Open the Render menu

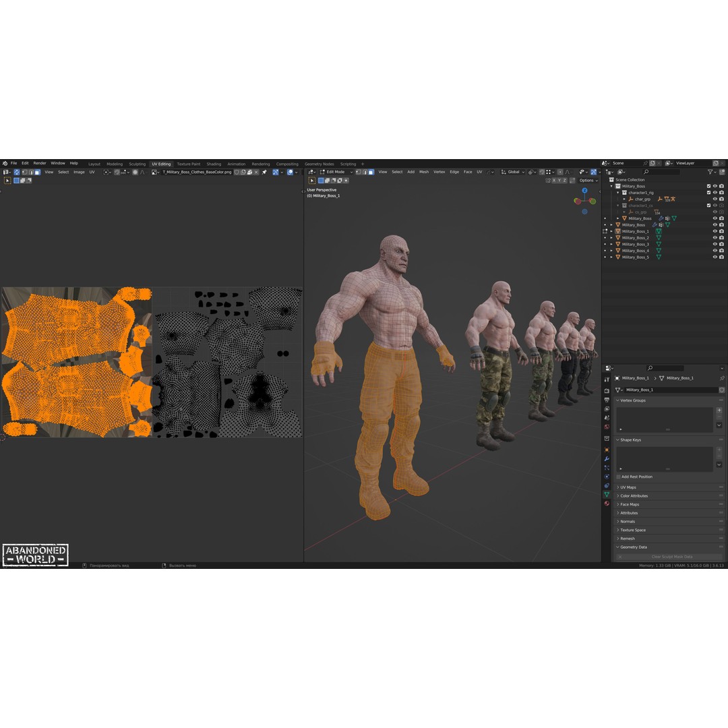pyautogui.click(x=40, y=163)
